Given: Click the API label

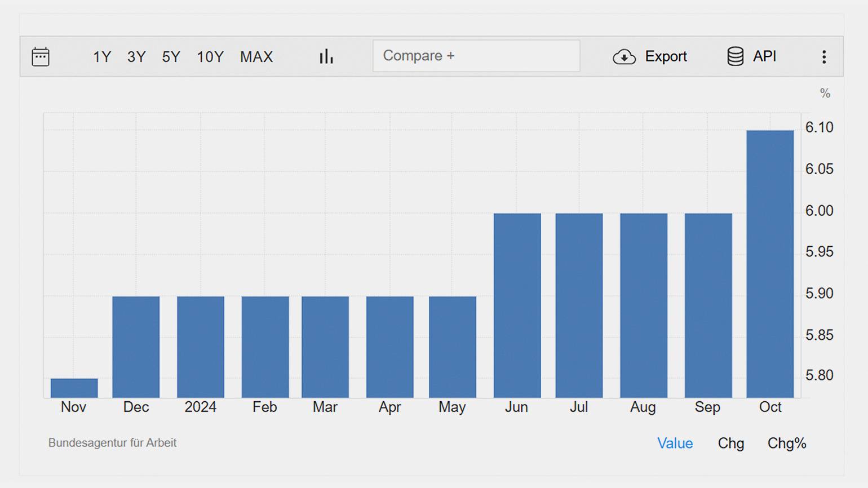Looking at the screenshot, I should 764,56.
